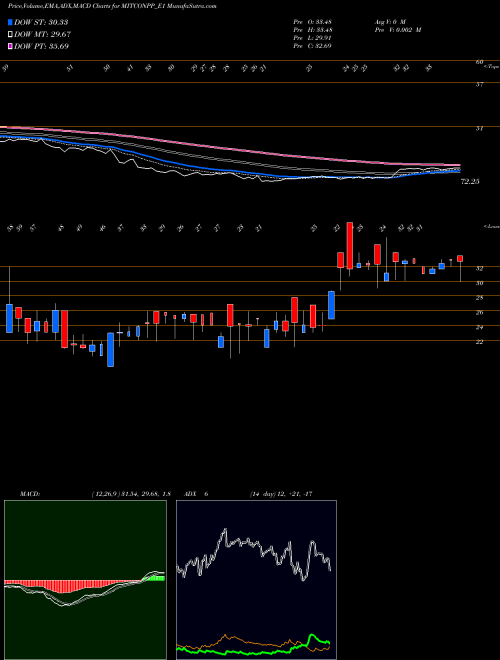Viewport: 500px width, 660px height.
Task: Select the 'DOW PT: 35.69' label
Action: tap(42, 46)
